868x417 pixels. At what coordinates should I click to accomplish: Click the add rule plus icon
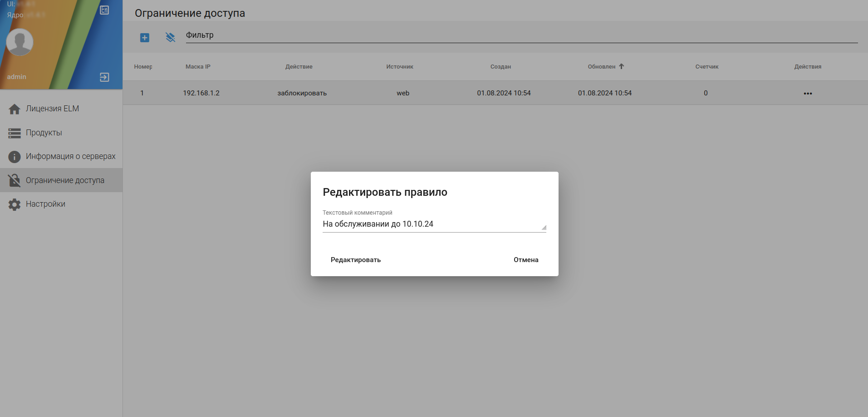(144, 38)
